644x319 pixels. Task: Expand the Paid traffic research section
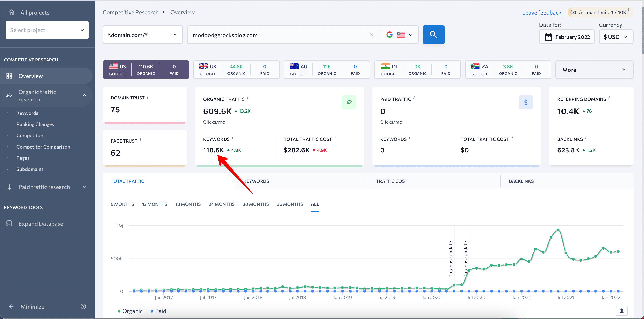85,187
